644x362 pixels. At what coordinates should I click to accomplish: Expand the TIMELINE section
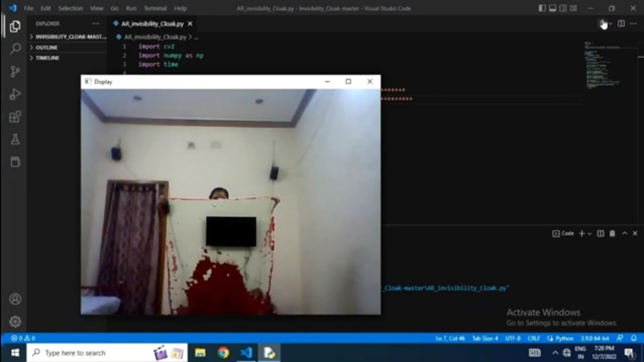pos(67,58)
